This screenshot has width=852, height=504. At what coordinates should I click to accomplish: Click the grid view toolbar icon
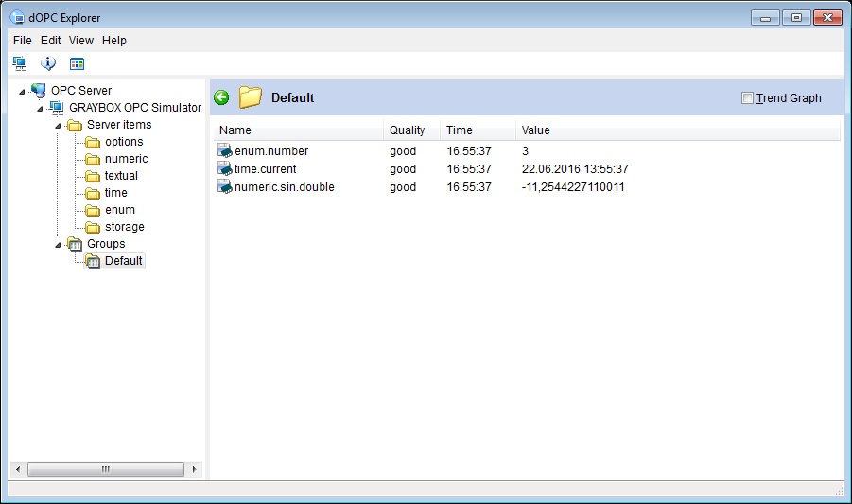point(78,64)
